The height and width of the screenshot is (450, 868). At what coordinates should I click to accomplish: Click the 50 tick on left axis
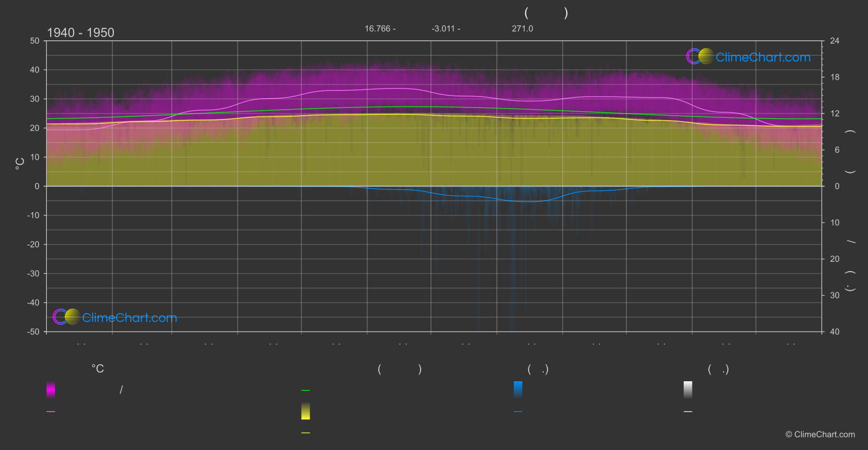[35, 41]
